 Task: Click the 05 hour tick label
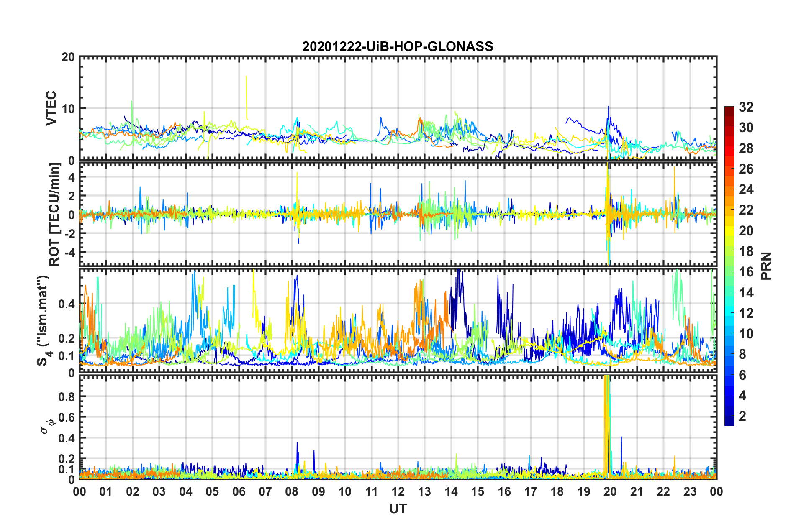click(x=212, y=491)
